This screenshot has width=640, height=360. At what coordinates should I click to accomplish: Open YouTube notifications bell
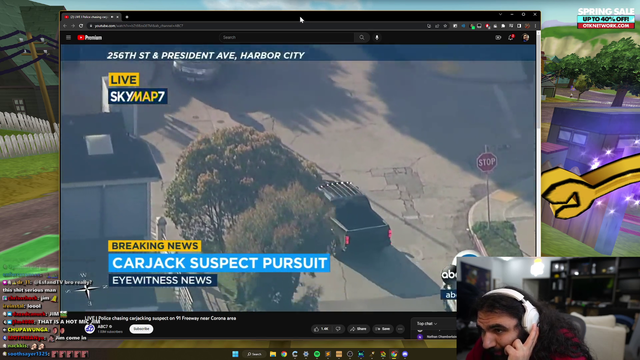(511, 38)
